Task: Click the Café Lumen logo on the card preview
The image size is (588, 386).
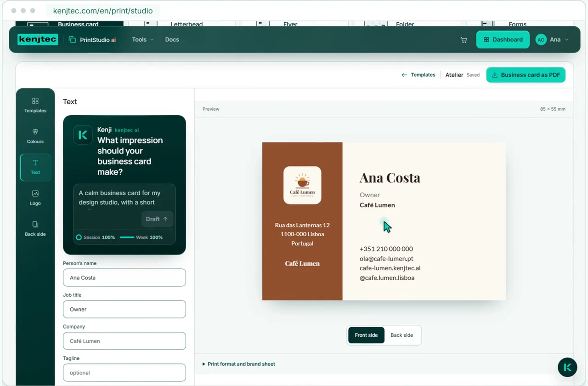Action: (x=302, y=185)
